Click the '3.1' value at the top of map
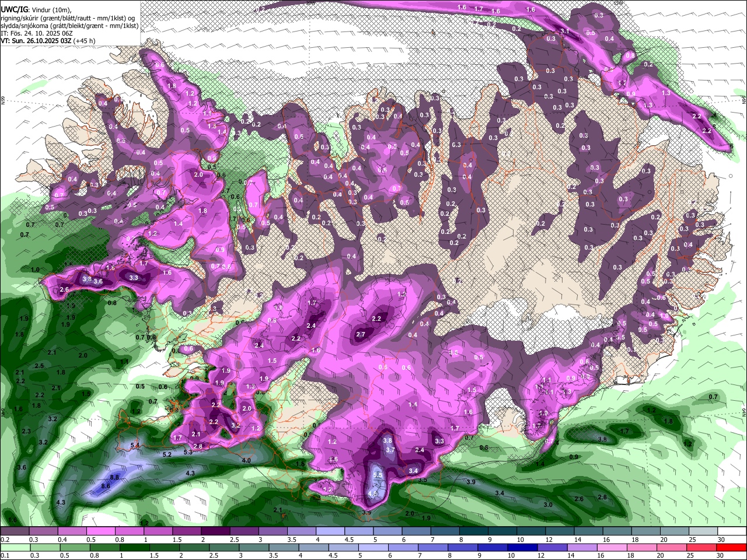The image size is (747, 560). [565, 31]
